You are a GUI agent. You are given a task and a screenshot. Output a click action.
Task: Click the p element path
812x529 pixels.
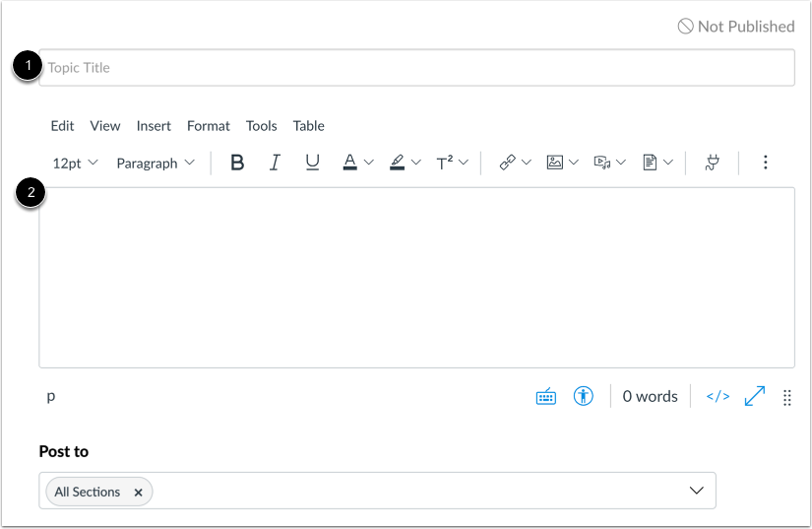pyautogui.click(x=51, y=396)
